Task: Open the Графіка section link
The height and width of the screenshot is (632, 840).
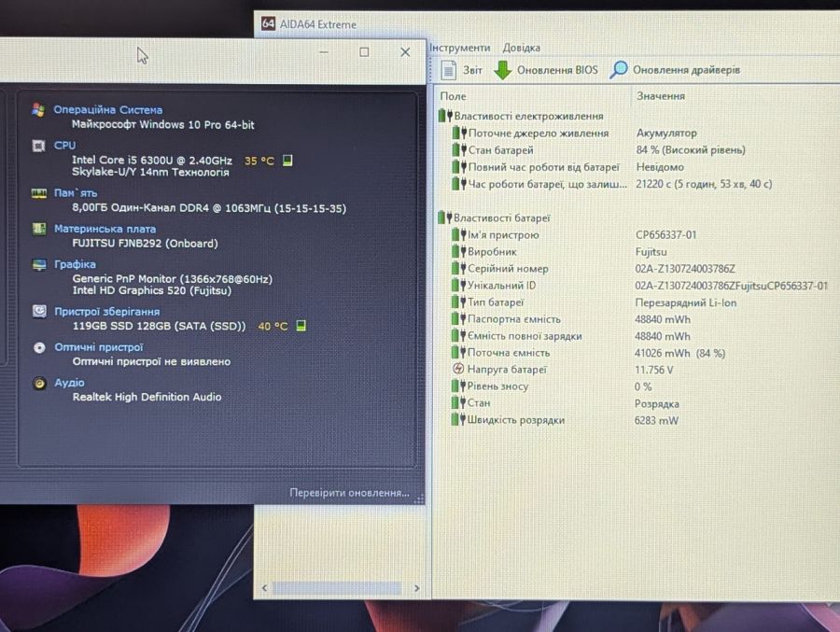Action: 75,264
